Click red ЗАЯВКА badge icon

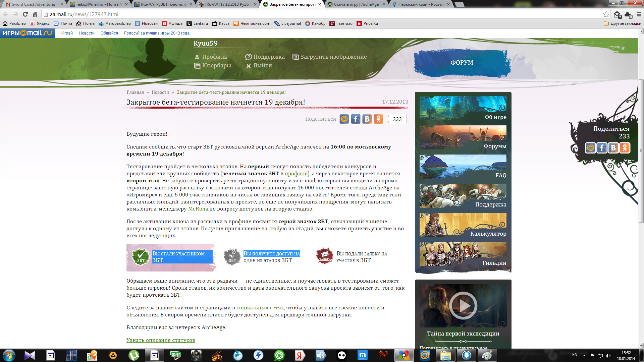point(324,256)
